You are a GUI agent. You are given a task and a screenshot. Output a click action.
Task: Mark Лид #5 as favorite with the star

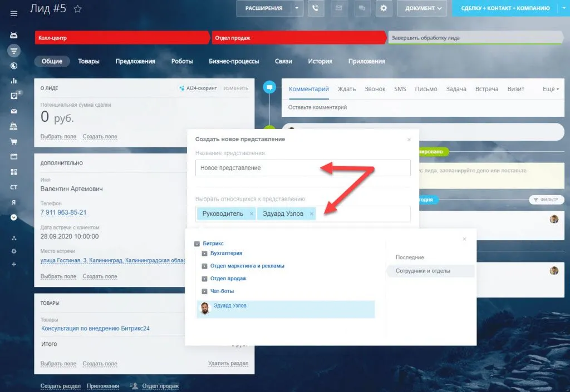(x=78, y=9)
